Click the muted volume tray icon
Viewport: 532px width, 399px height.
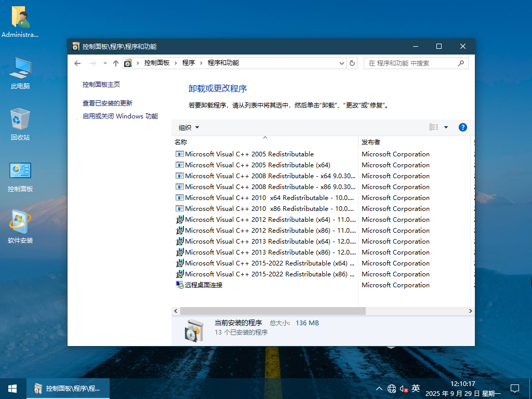(404, 389)
